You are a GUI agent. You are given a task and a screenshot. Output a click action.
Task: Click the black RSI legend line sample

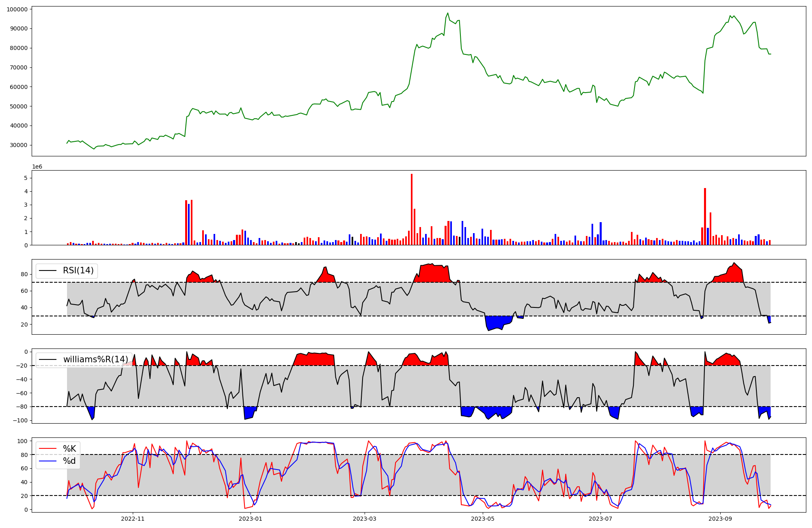[x=48, y=270]
